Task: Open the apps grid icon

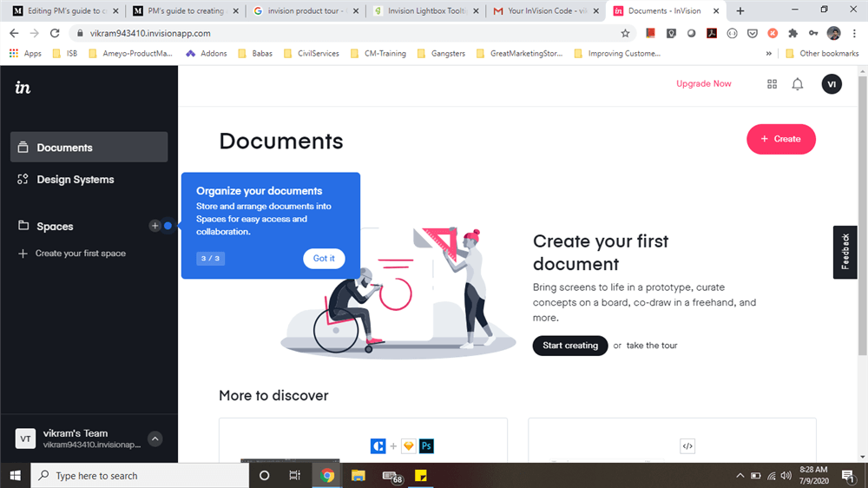Action: [772, 84]
